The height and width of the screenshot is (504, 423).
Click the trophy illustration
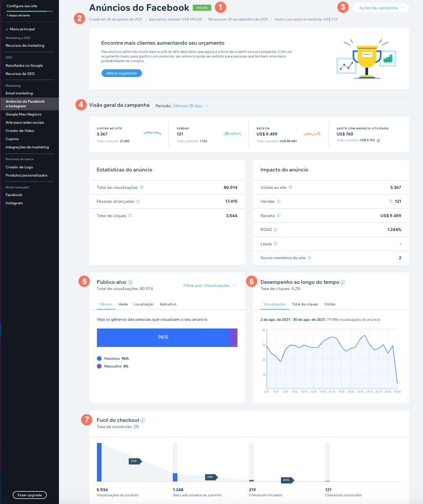point(367,59)
